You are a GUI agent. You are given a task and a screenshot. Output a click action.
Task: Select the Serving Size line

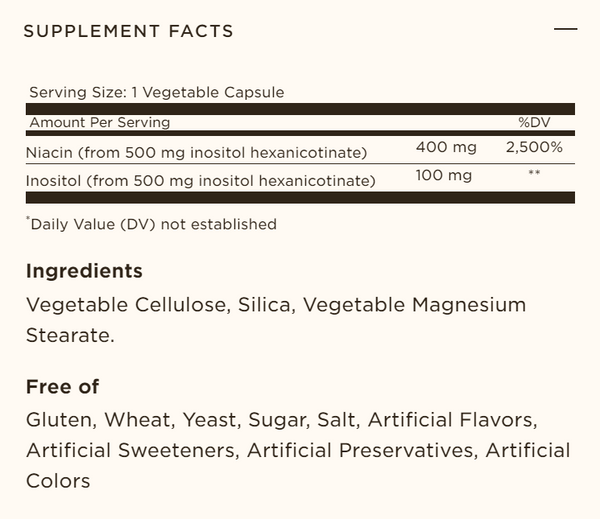(x=157, y=92)
